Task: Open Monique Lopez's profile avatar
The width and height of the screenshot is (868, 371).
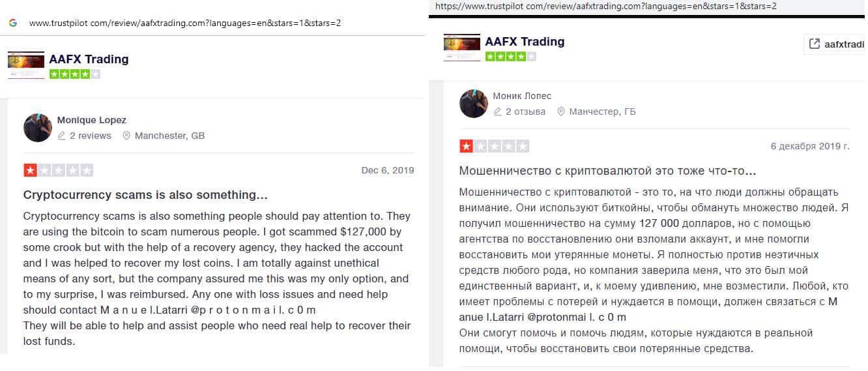Action: [38, 128]
